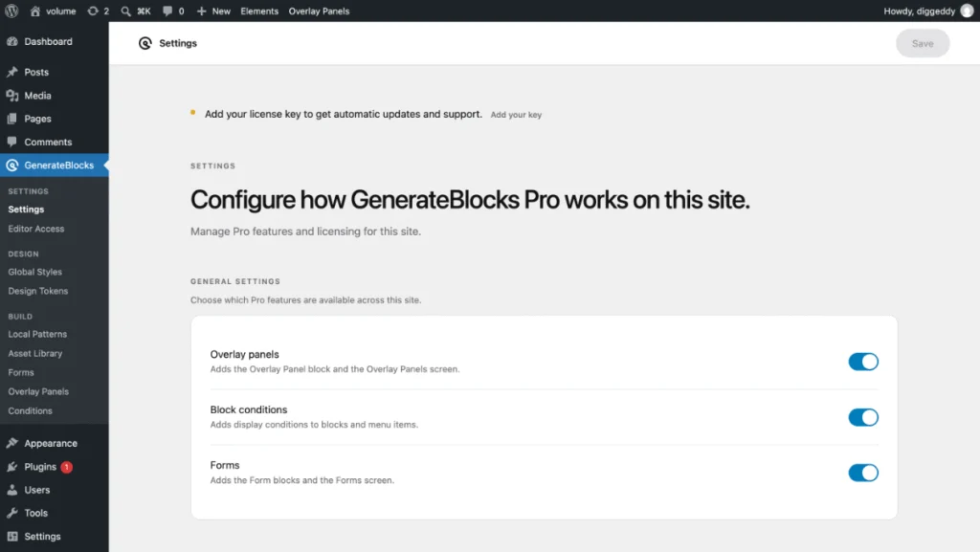The height and width of the screenshot is (552, 980).
Task: Open the GenerateBlocks Settings submenu link
Action: pos(26,210)
